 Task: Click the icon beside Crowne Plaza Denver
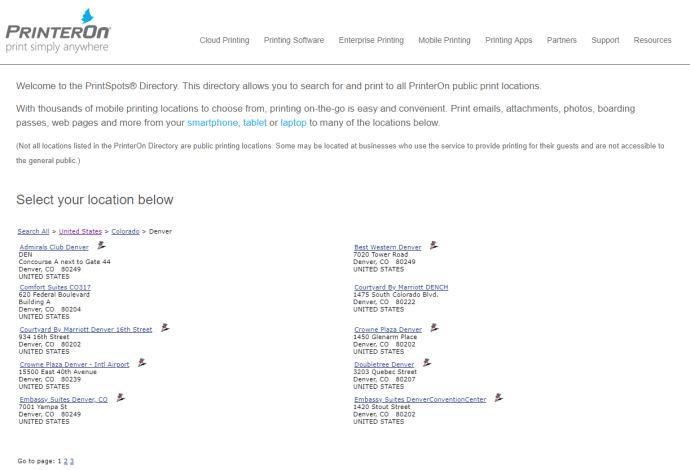click(x=433, y=326)
